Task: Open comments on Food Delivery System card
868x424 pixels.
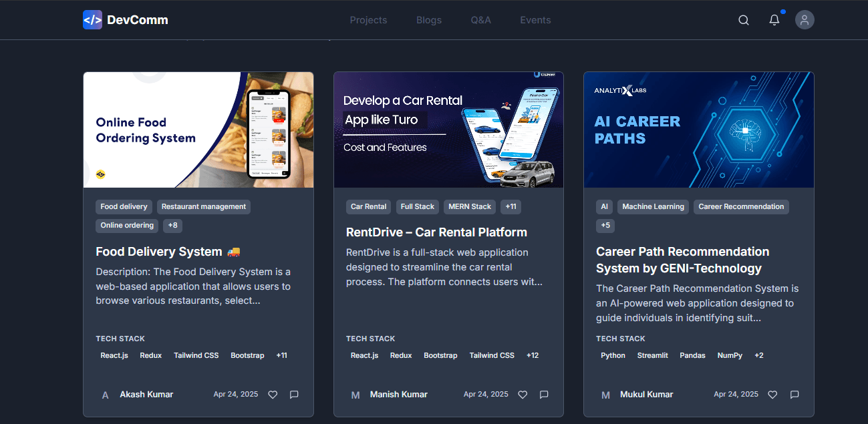Action: point(294,395)
